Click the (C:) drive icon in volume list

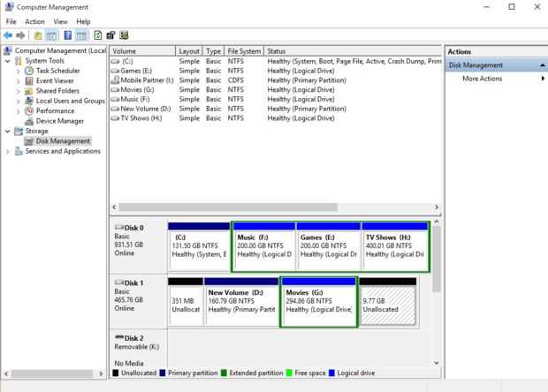[x=115, y=62]
